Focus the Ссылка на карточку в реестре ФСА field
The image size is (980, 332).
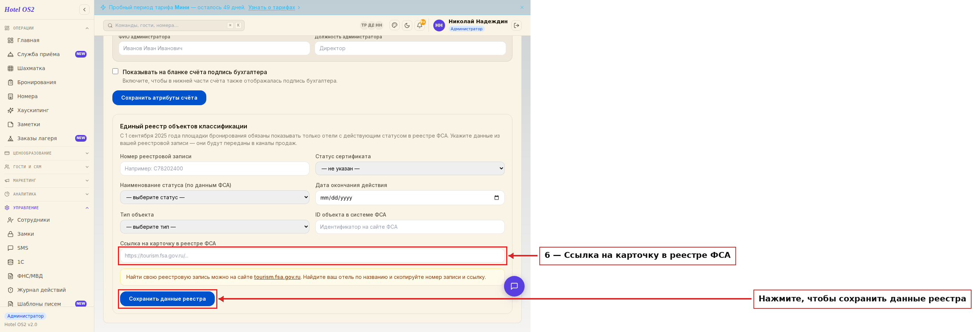coord(312,256)
